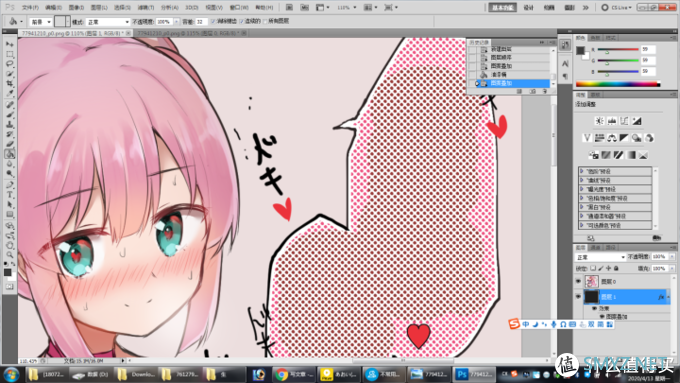Switch to the second document tab (layer 0)
Viewport: 680px width, 383px height.
pyautogui.click(x=191, y=33)
